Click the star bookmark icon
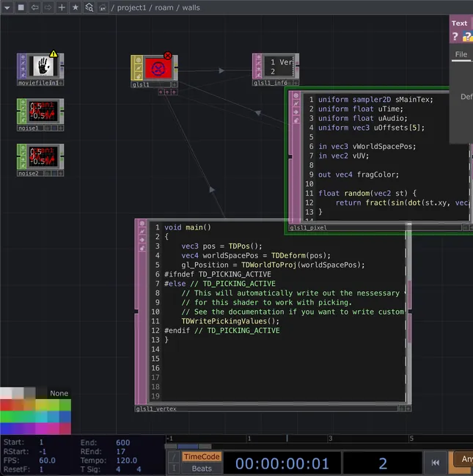 point(76,7)
